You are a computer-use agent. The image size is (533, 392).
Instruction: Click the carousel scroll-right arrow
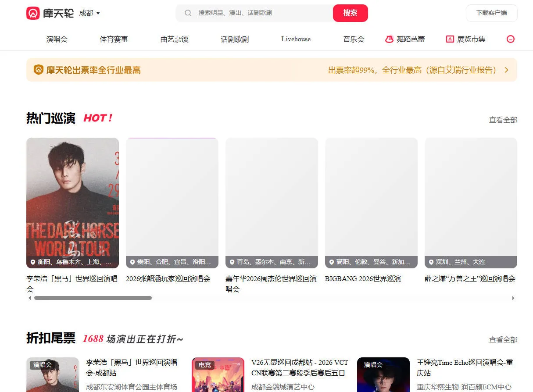[513, 298]
